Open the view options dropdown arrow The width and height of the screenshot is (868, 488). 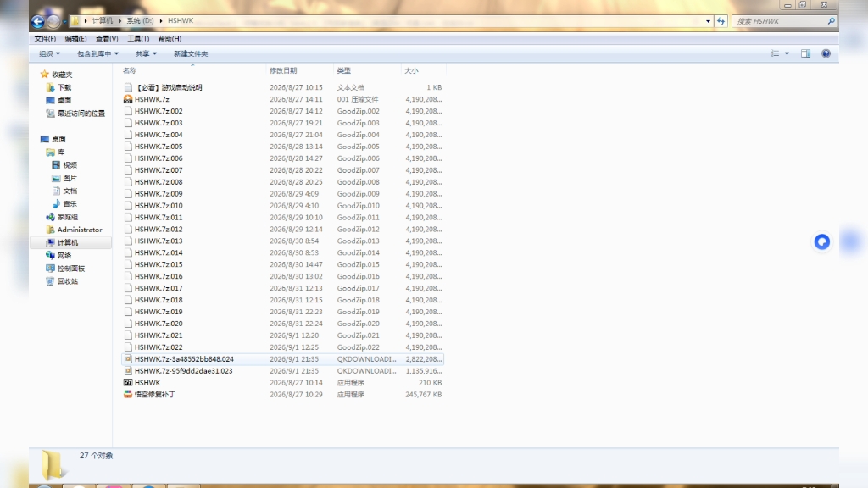787,53
